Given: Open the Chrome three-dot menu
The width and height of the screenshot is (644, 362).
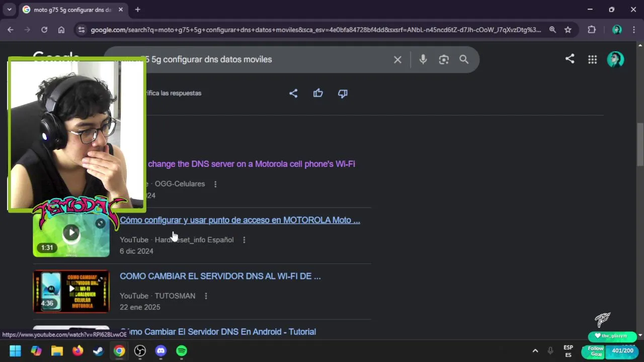Looking at the screenshot, I should (633, 30).
